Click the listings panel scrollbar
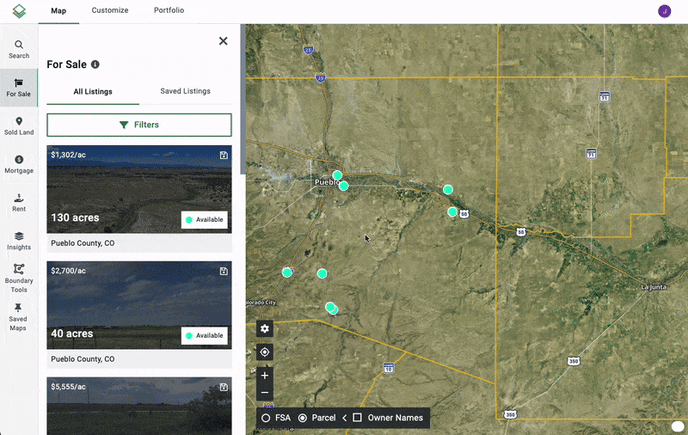688x435 pixels. 243,99
